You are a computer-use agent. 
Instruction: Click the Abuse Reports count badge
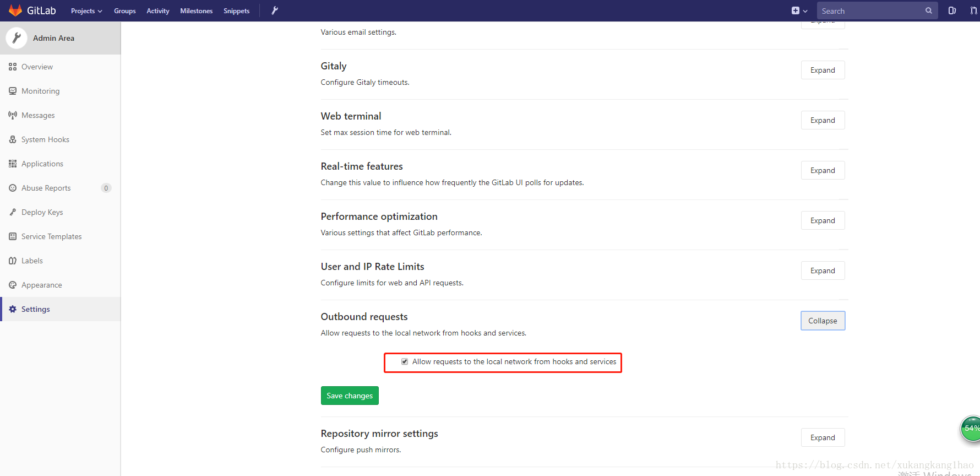point(106,188)
